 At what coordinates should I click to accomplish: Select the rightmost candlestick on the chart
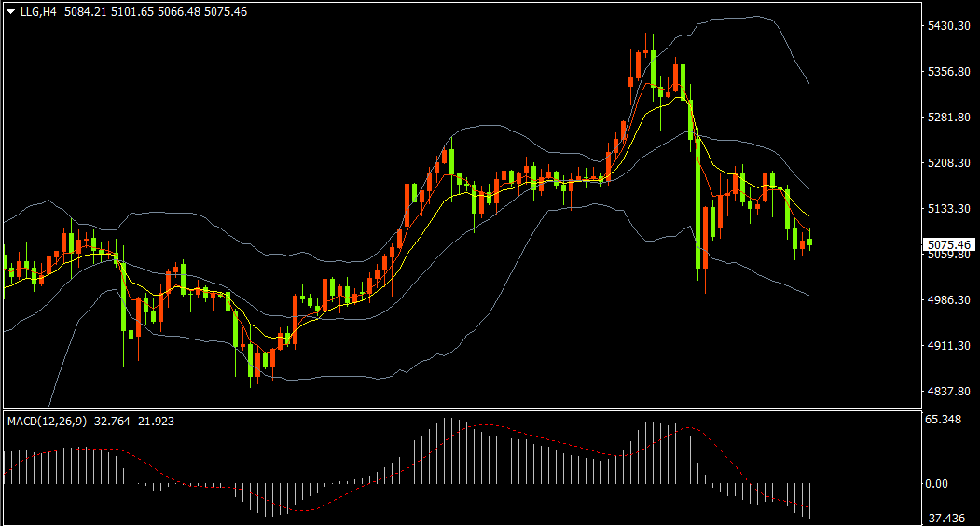click(810, 242)
